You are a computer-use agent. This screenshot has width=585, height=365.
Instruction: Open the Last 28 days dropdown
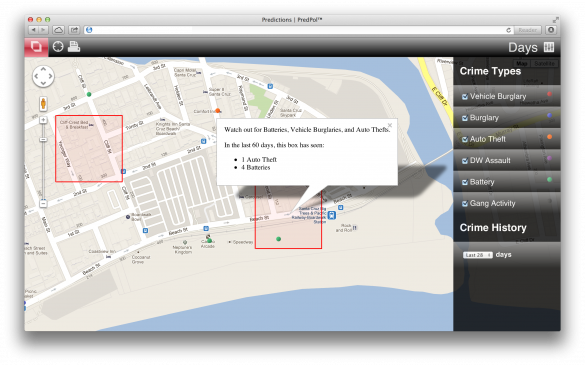pos(478,255)
